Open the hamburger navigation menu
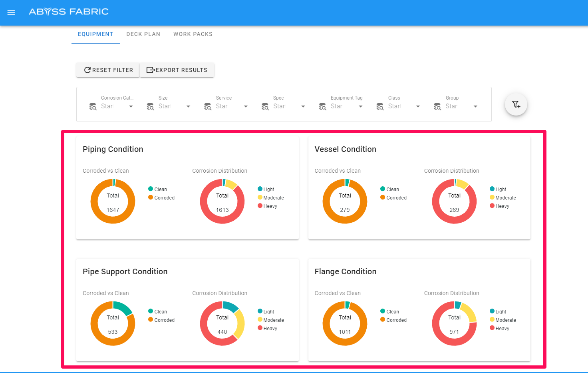This screenshot has width=588, height=373. (x=11, y=13)
